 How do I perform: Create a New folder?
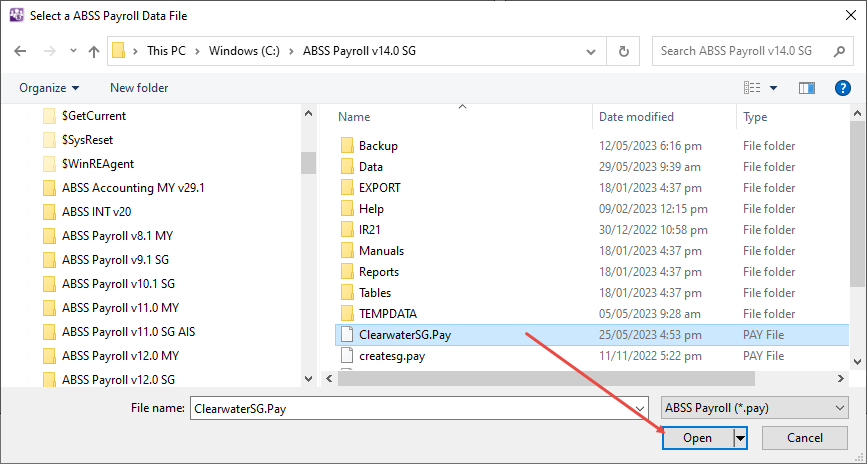point(139,88)
